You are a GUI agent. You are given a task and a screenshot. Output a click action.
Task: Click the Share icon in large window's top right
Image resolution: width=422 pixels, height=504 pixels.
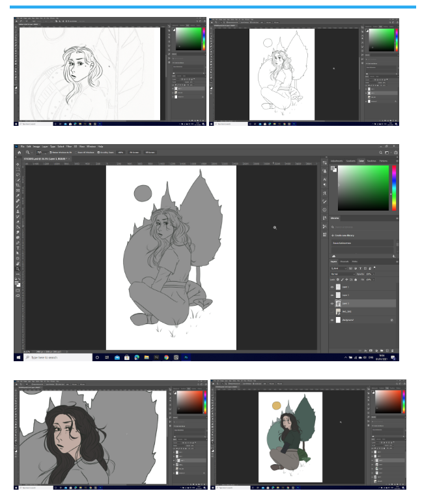(x=396, y=153)
